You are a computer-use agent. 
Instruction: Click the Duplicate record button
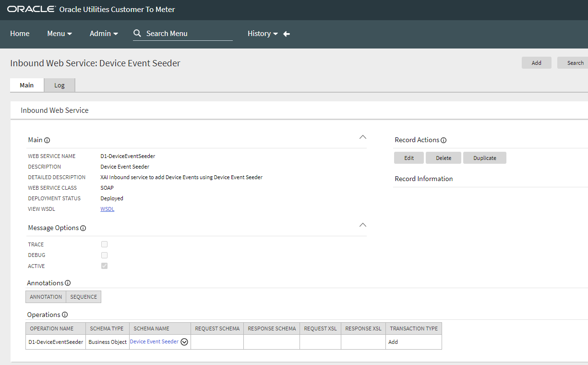[485, 158]
